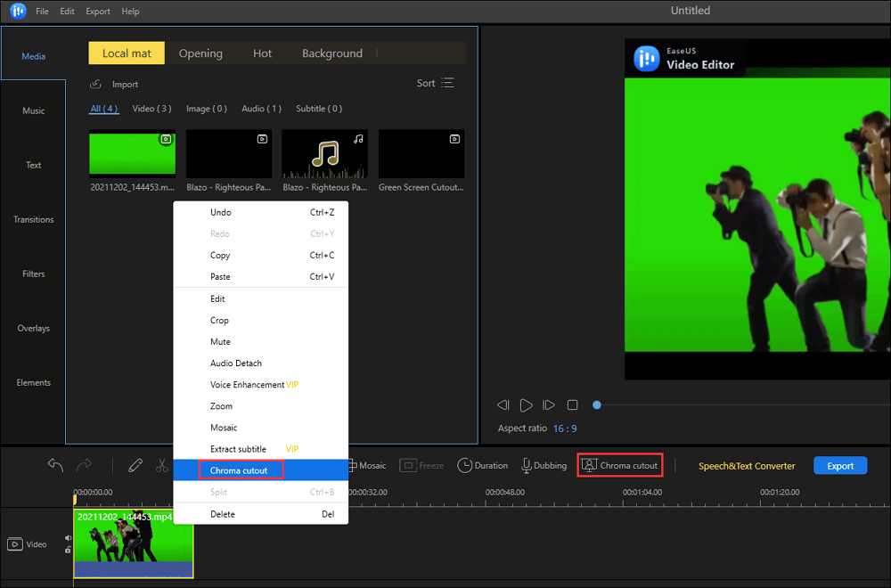Image resolution: width=891 pixels, height=588 pixels.
Task: Click the redo arrow in timeline toolbar
Action: pyautogui.click(x=84, y=465)
